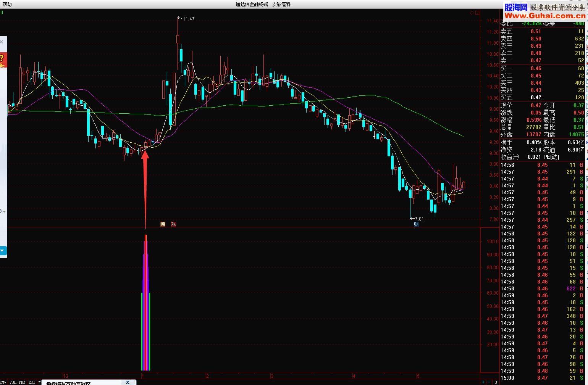Click the 内盘 value 14075
588x385 pixels.
[577, 134]
